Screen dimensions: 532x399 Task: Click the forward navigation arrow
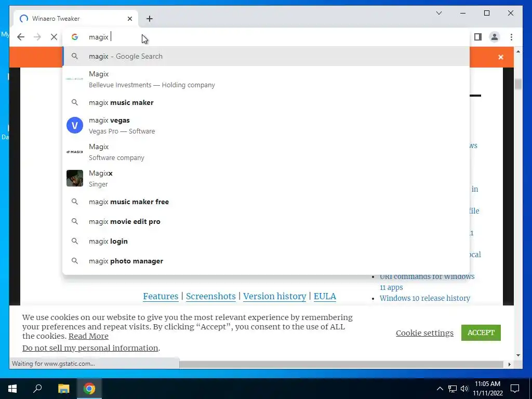(x=37, y=37)
